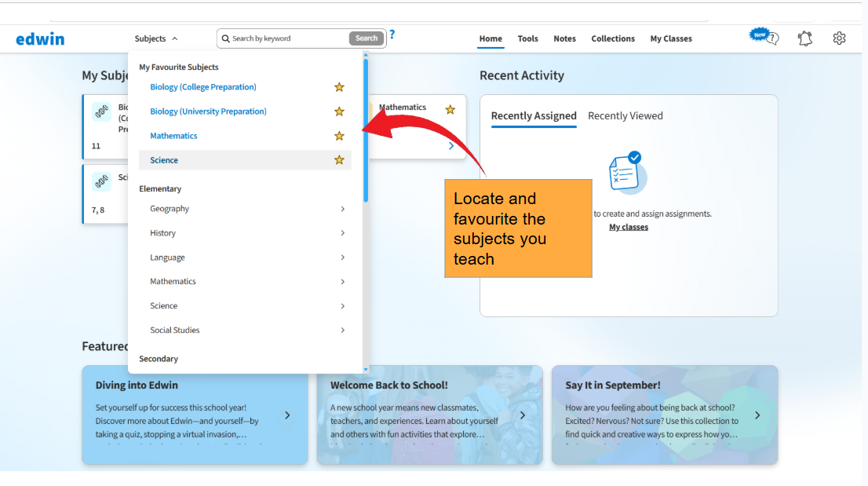
Task: Open Say It in September! card
Action: click(664, 415)
